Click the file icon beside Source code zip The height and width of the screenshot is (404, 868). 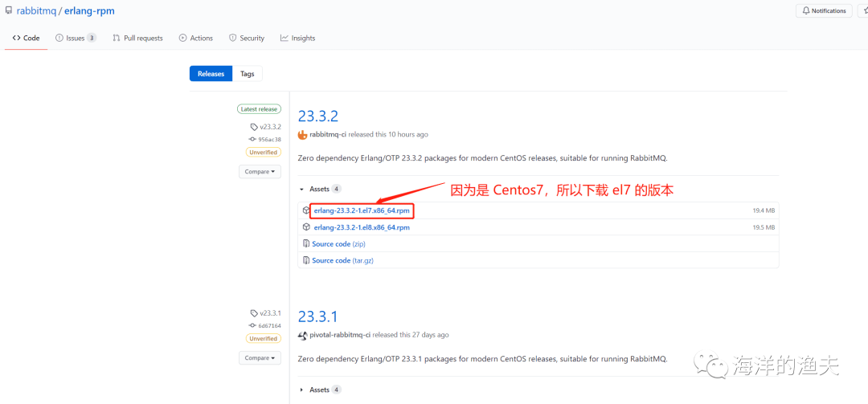pyautogui.click(x=306, y=244)
